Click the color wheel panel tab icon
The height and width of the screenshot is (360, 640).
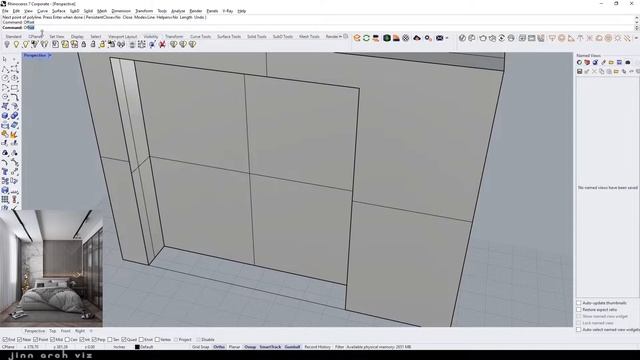pyautogui.click(x=579, y=62)
